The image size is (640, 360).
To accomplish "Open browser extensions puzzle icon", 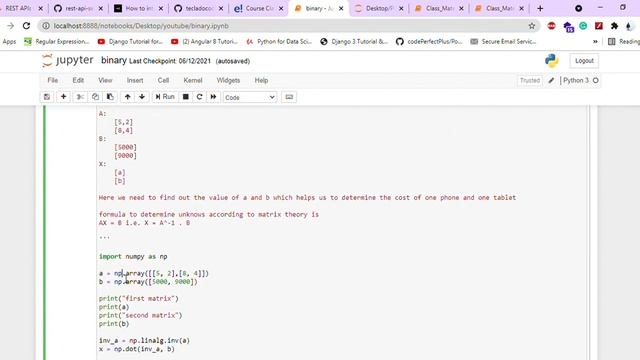I will point(614,26).
